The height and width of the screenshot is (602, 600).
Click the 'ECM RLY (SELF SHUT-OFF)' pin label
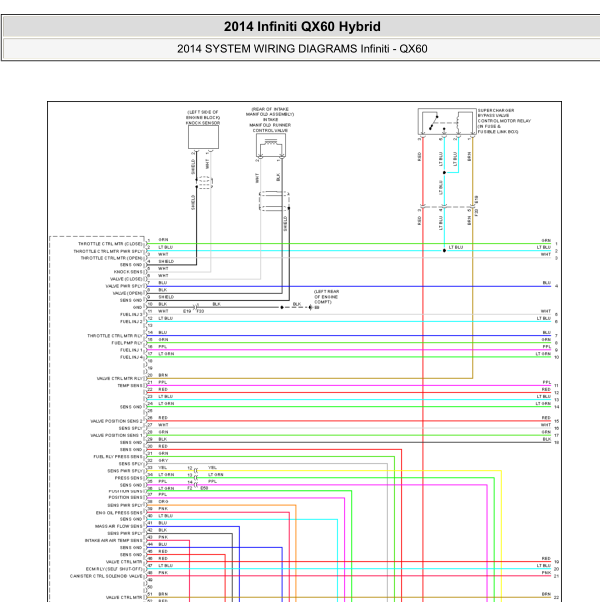(114, 569)
